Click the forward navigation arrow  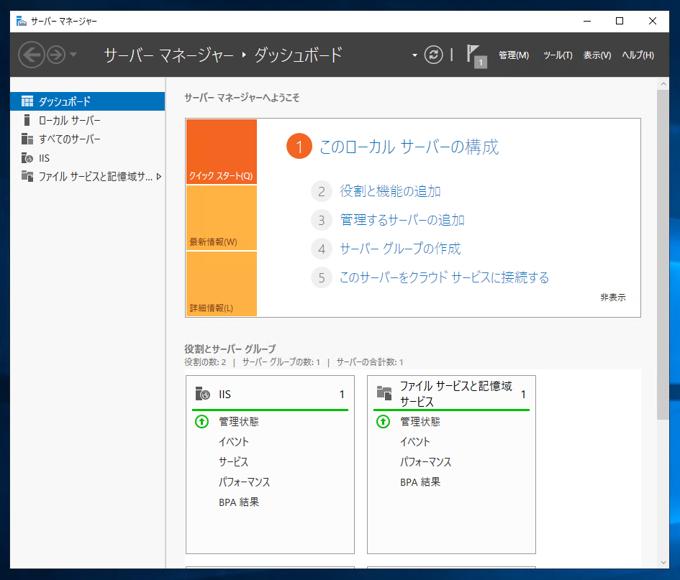(56, 55)
